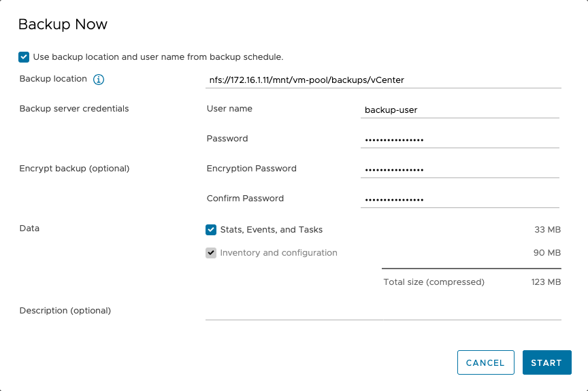Click the Inventory and configuration checkbox

[x=211, y=253]
